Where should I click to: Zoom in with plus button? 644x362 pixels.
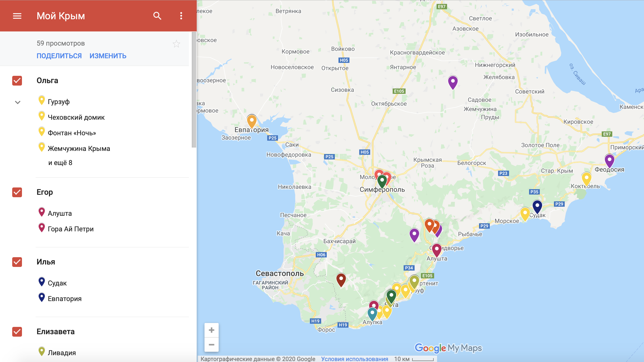(x=211, y=330)
